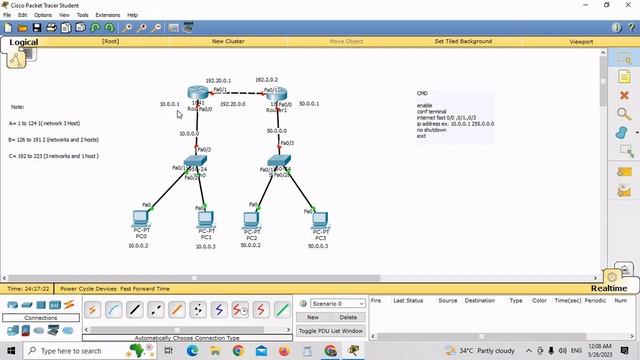Click Fast Forward Time
The width and height of the screenshot is (640, 360).
click(x=145, y=289)
